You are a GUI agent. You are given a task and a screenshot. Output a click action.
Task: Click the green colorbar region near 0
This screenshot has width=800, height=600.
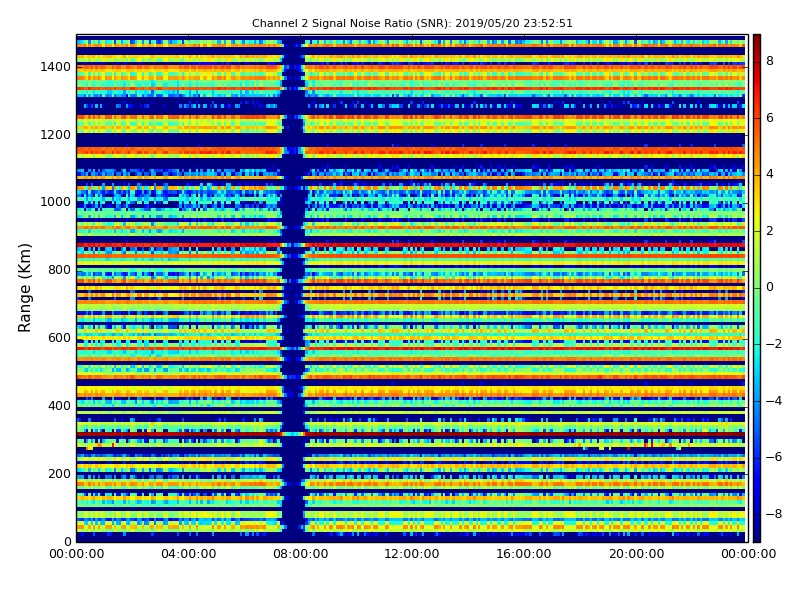[x=757, y=288]
